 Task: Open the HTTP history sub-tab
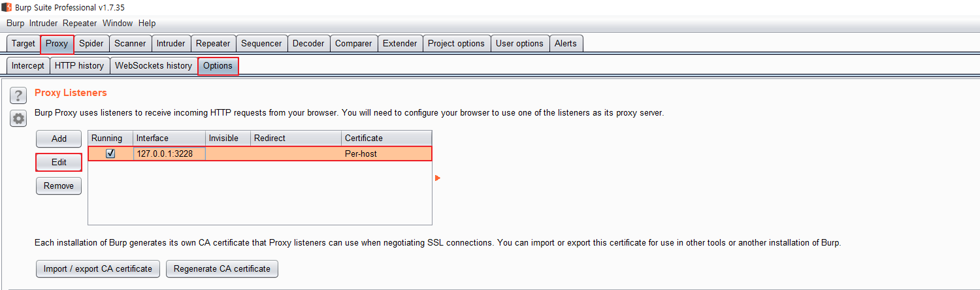[x=79, y=66]
